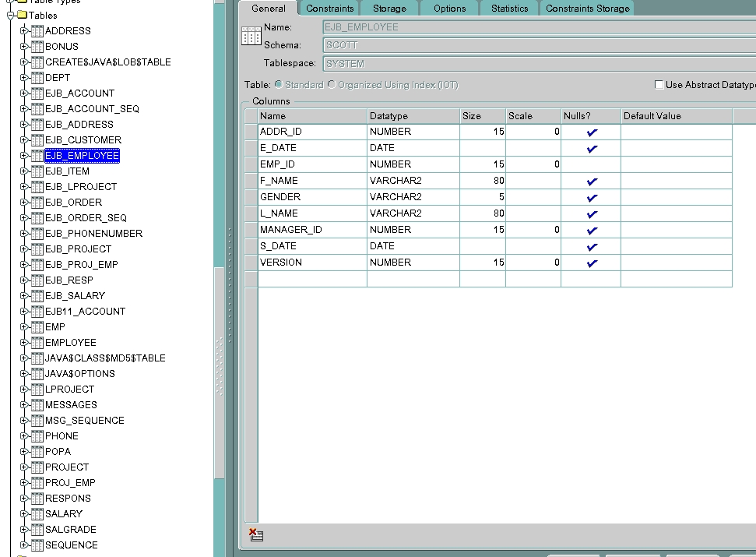
Task: Expand the EJB_LPROJECT tree node
Action: 23,187
